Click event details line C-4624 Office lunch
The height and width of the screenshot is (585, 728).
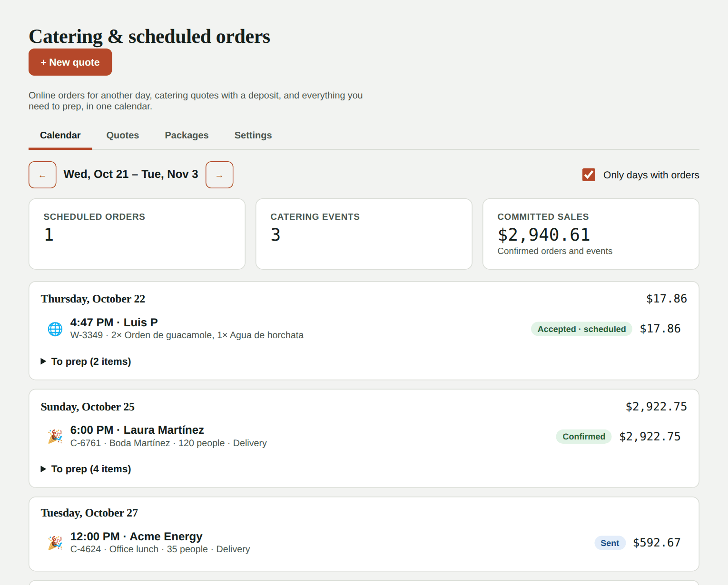click(160, 549)
